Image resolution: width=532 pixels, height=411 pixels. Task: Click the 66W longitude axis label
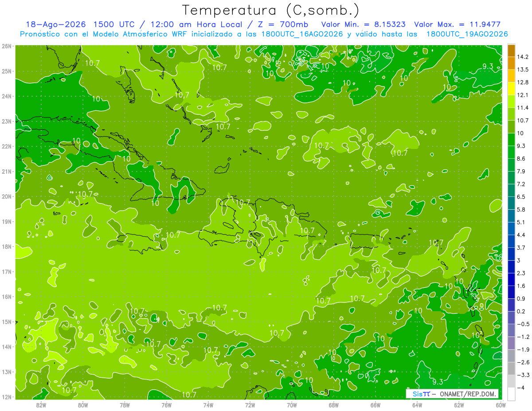pos(376,405)
